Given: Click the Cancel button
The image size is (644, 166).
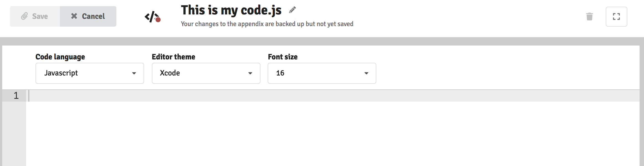Looking at the screenshot, I should 88,16.
